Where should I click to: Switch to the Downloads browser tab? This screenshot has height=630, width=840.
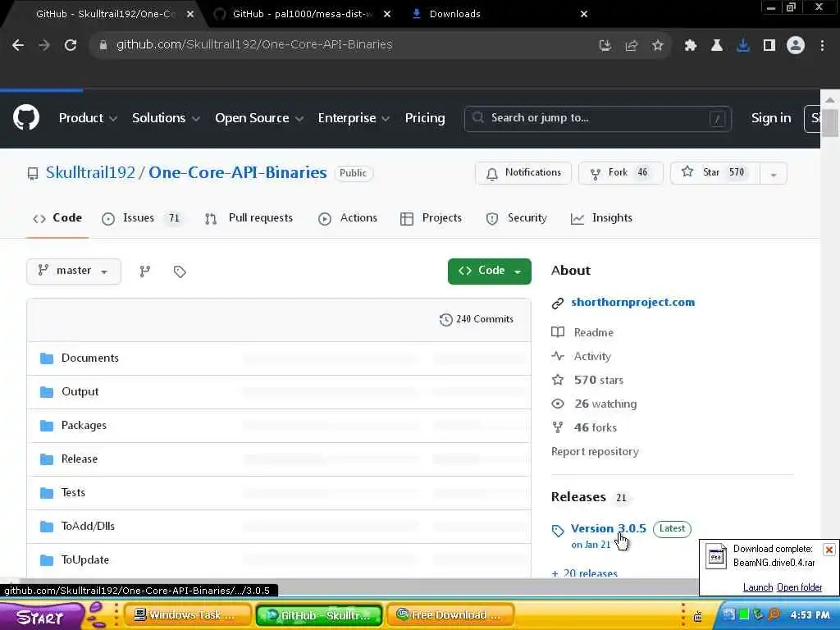pos(454,14)
